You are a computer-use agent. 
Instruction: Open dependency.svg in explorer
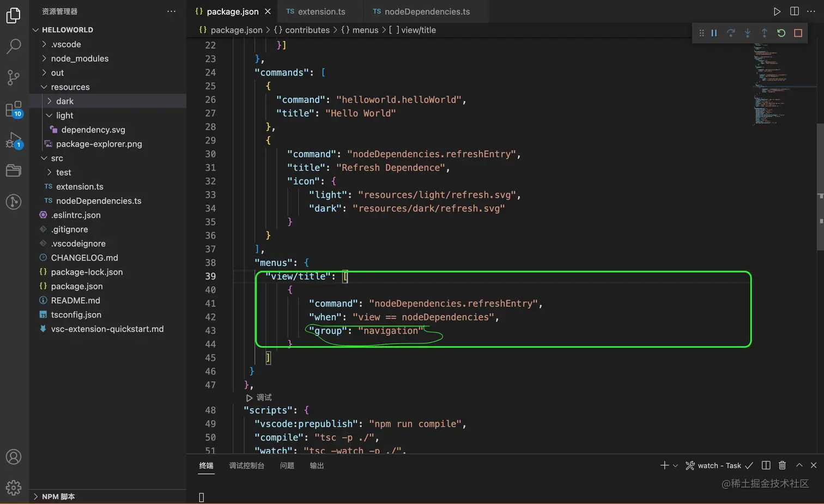pyautogui.click(x=108, y=130)
